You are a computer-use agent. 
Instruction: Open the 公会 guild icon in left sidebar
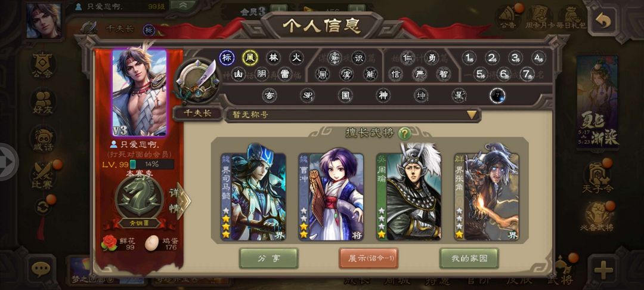[x=42, y=66]
